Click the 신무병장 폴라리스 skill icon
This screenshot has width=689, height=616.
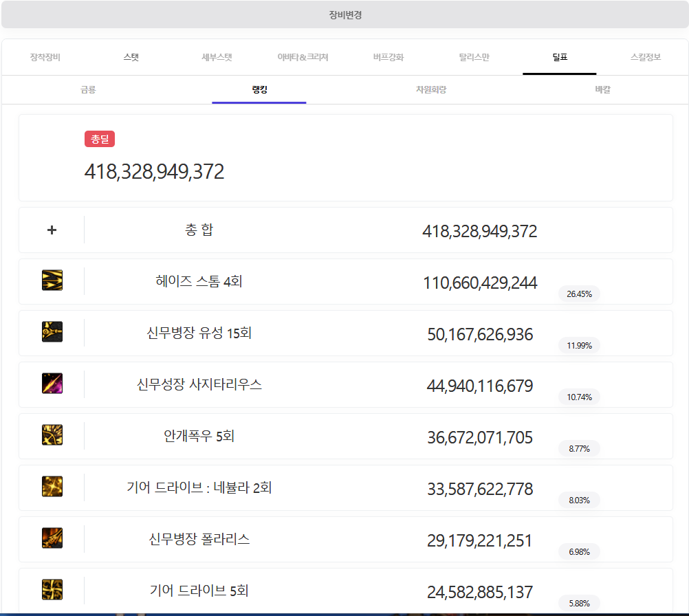(52, 538)
